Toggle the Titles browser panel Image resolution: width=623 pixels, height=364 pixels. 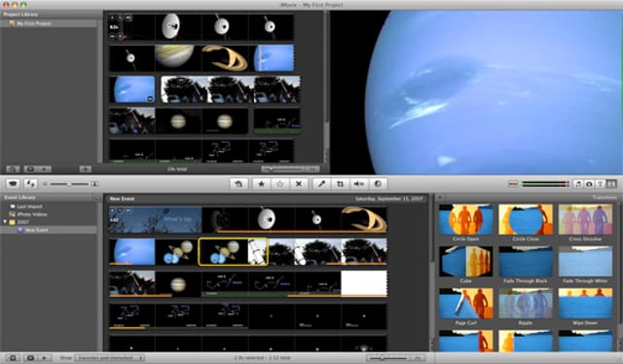coord(601,184)
